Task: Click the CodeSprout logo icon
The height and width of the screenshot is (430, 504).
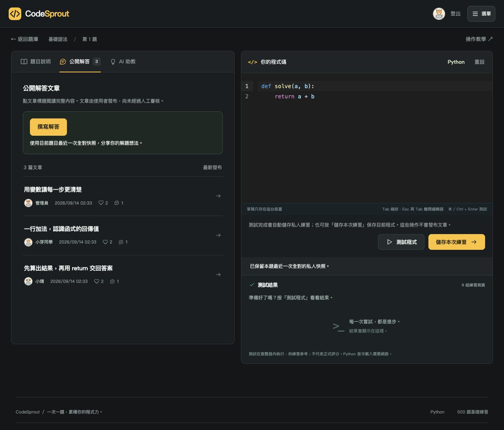Action: [x=15, y=14]
